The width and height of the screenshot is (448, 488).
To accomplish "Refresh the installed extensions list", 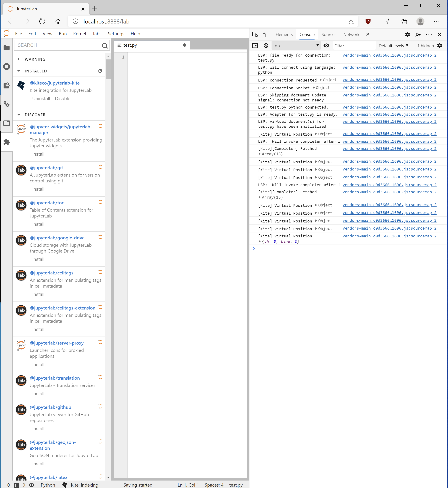I will pos(100,71).
